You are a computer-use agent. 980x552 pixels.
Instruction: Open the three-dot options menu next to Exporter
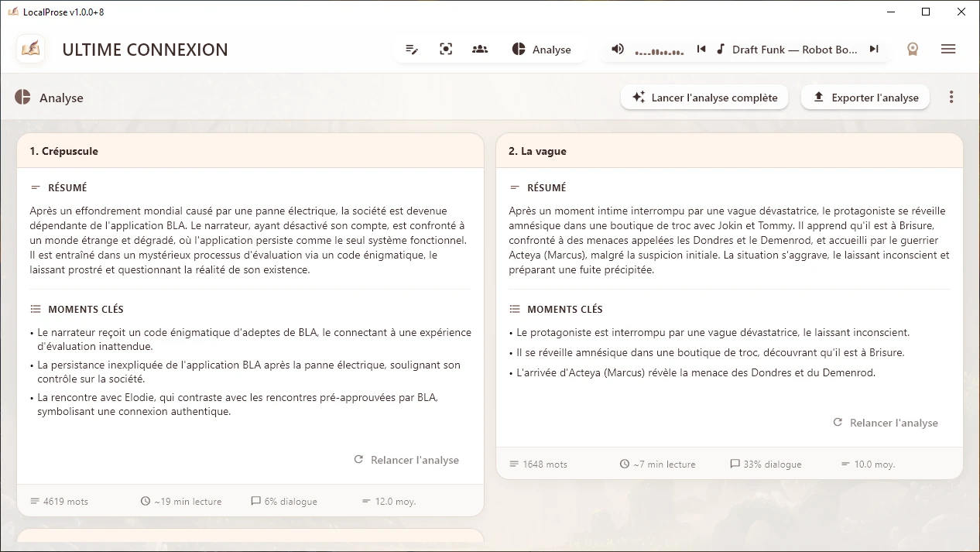[951, 97]
